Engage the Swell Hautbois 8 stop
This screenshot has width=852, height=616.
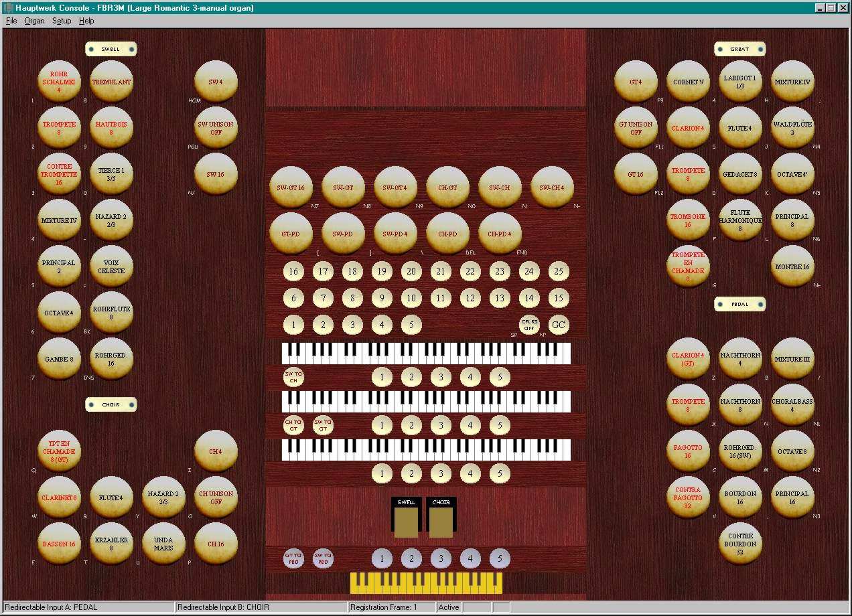111,128
